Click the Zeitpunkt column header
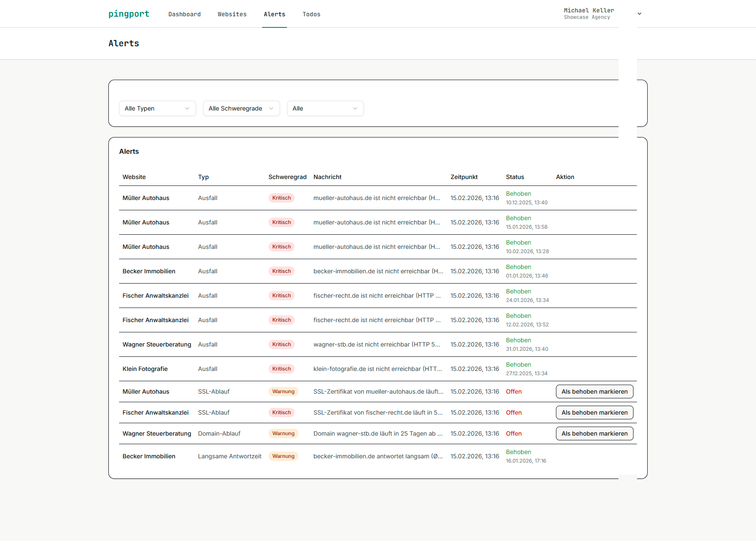The height and width of the screenshot is (541, 756). (x=464, y=177)
